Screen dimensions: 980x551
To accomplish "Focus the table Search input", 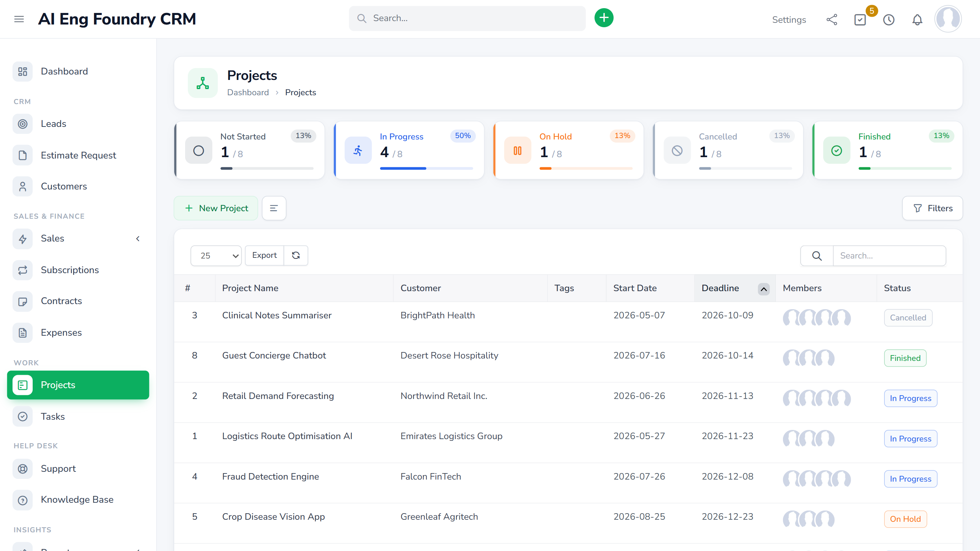I will (889, 255).
